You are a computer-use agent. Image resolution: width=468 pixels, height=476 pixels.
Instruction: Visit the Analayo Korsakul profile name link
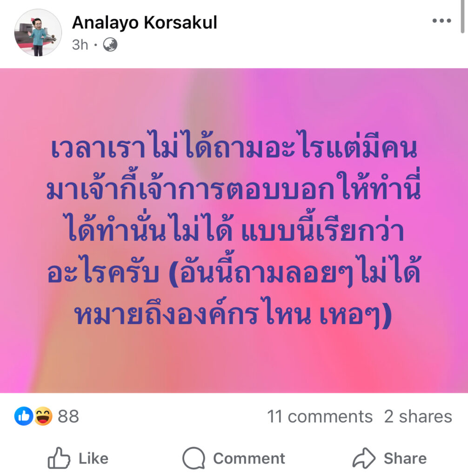[145, 22]
